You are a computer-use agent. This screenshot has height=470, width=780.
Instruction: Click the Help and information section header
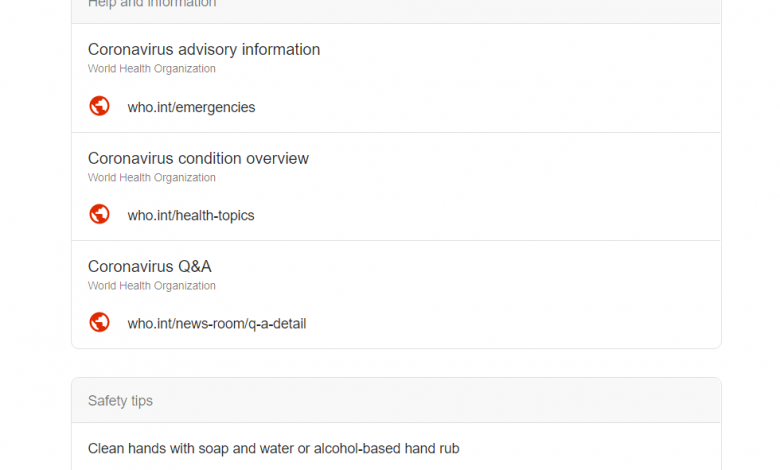click(x=152, y=4)
